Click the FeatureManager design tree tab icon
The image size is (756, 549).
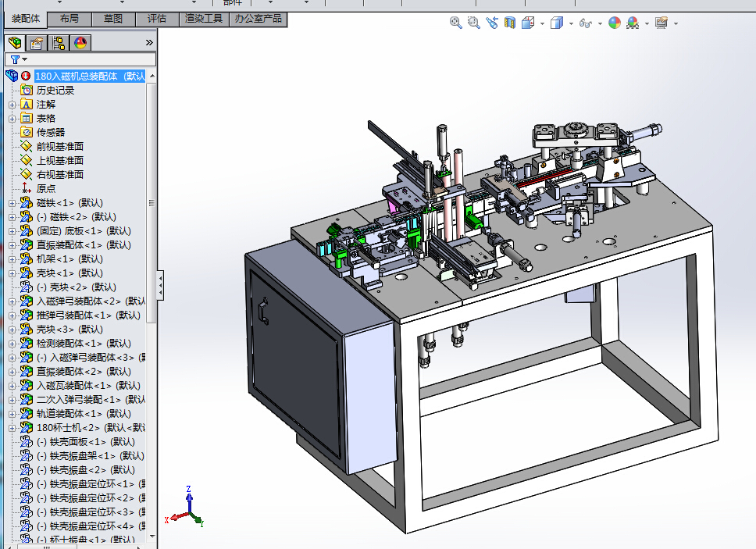15,43
